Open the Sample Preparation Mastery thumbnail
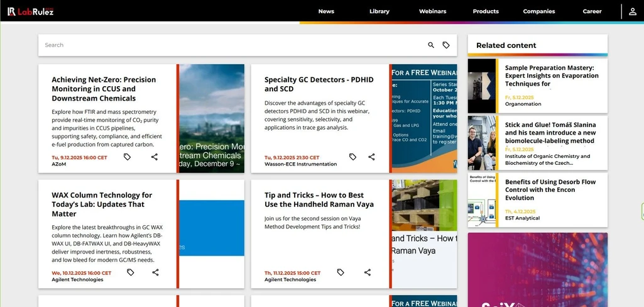The width and height of the screenshot is (644, 307). pyautogui.click(x=482, y=86)
